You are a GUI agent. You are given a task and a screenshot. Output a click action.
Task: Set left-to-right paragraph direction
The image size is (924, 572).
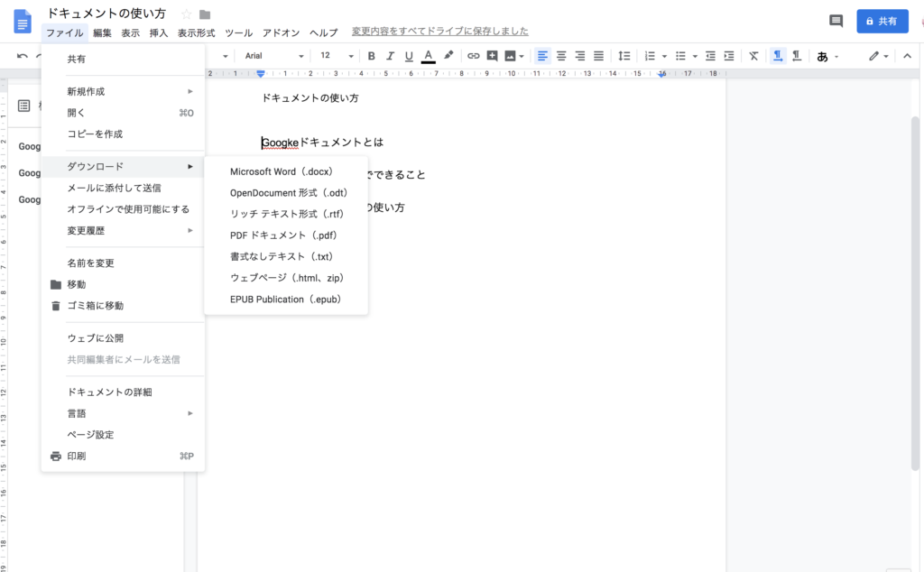click(778, 56)
